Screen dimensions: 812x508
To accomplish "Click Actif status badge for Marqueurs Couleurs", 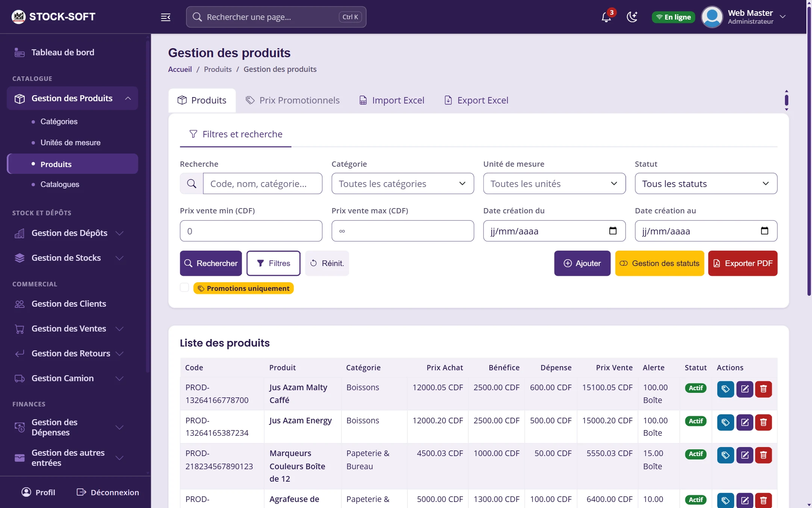I will point(695,454).
